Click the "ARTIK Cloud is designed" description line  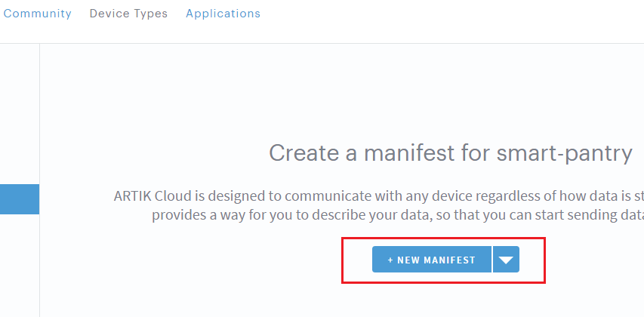tap(377, 197)
